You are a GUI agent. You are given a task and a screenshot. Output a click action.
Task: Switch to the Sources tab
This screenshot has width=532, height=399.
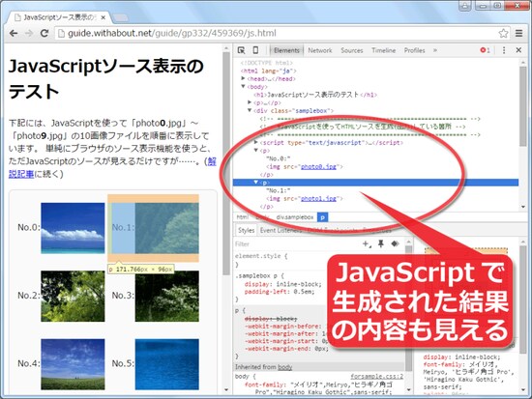click(x=352, y=50)
